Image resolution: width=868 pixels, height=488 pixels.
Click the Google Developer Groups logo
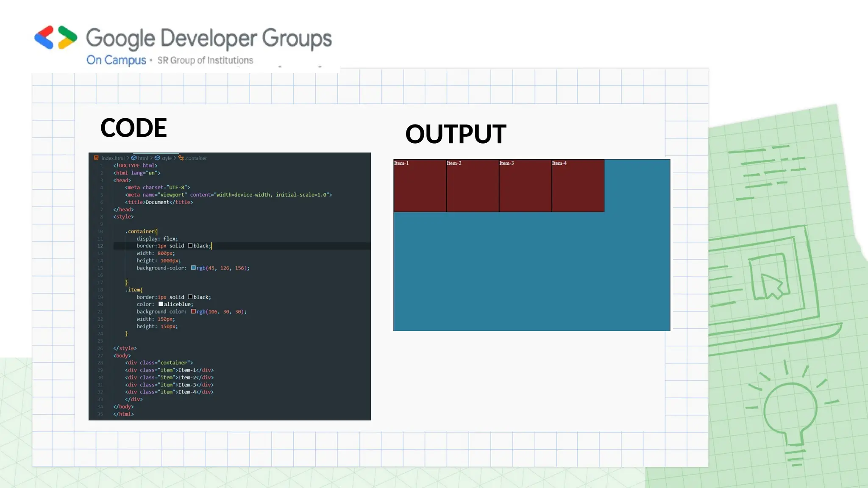(56, 37)
